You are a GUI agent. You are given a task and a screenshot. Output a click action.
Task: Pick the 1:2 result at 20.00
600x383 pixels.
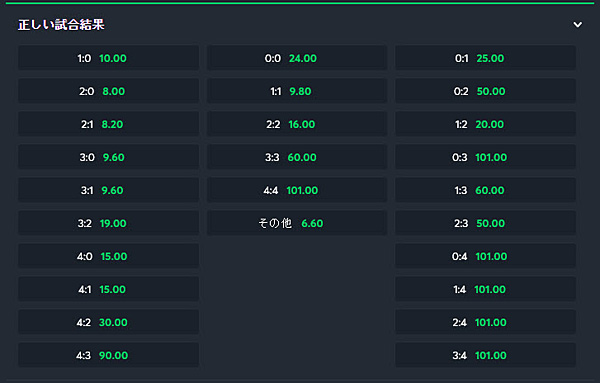pyautogui.click(x=486, y=124)
